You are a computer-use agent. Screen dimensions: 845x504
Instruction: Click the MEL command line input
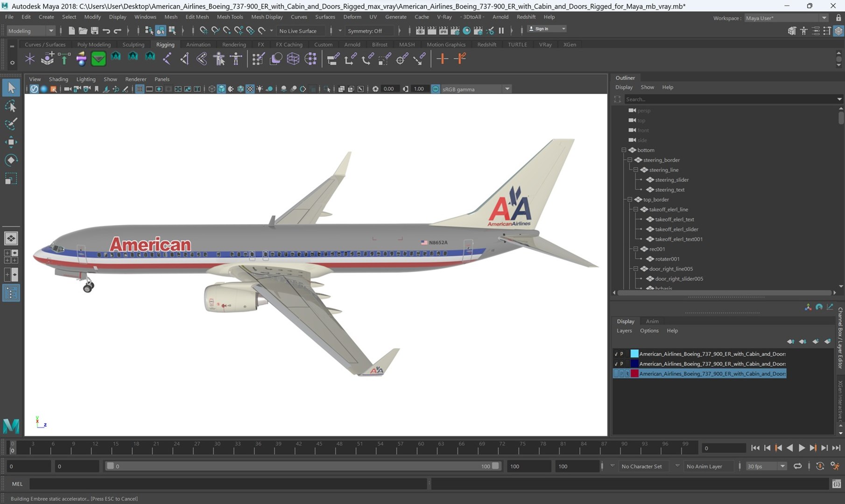click(229, 484)
